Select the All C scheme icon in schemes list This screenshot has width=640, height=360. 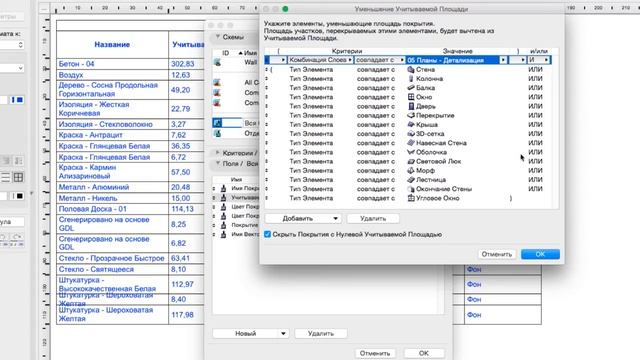click(217, 82)
